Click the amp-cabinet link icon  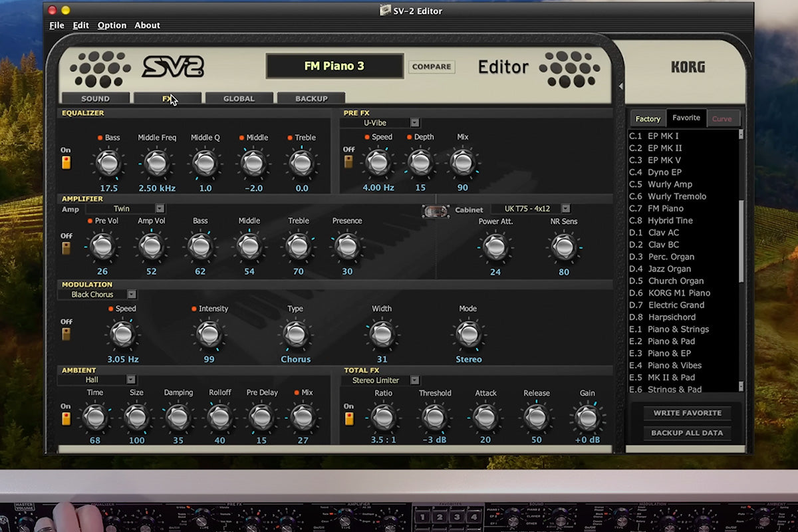(435, 211)
